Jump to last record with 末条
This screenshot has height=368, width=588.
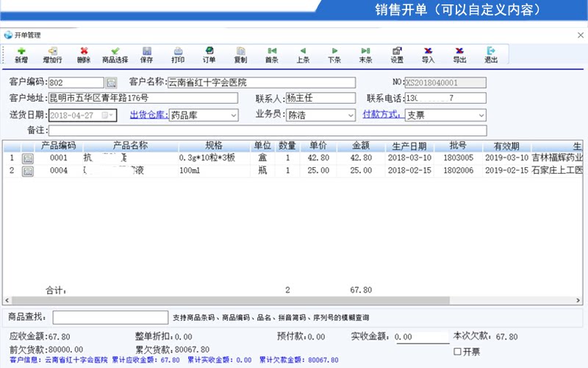(365, 54)
